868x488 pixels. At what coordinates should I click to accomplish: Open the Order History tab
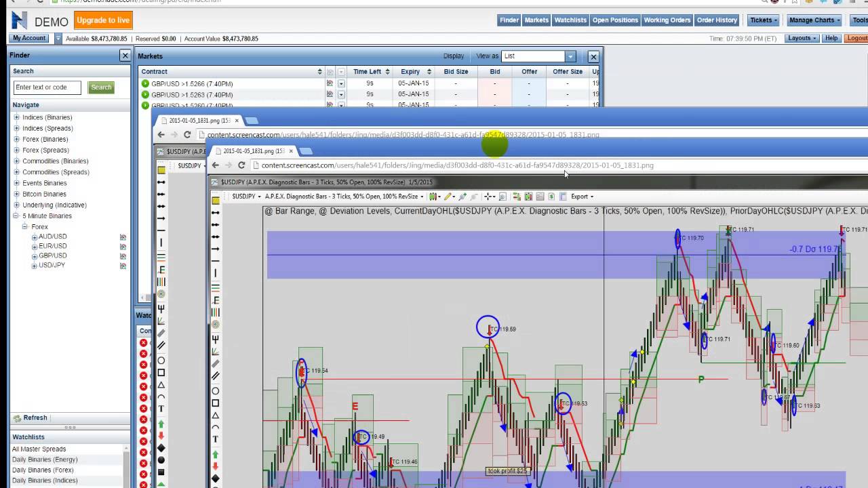pyautogui.click(x=717, y=20)
